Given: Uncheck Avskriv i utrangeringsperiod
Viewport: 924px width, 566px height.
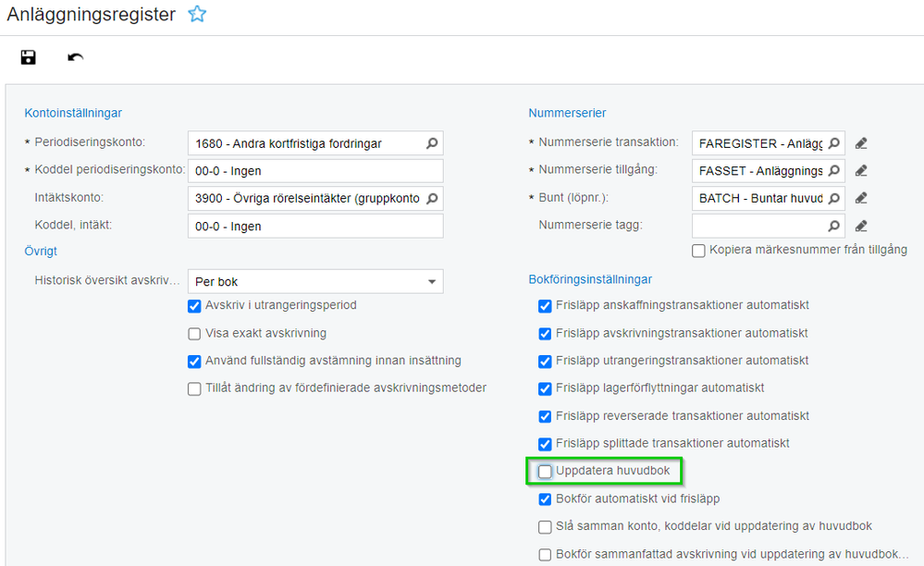Looking at the screenshot, I should [x=194, y=306].
